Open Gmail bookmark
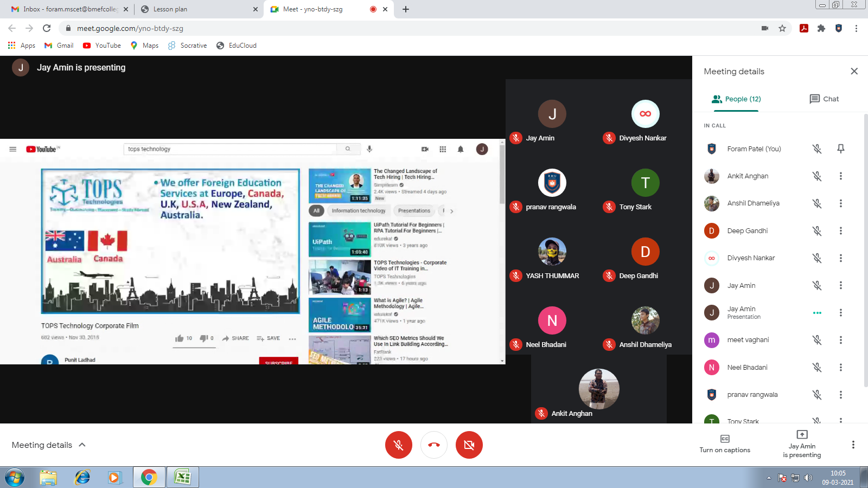Screen dimensions: 868x488 pyautogui.click(x=59, y=46)
